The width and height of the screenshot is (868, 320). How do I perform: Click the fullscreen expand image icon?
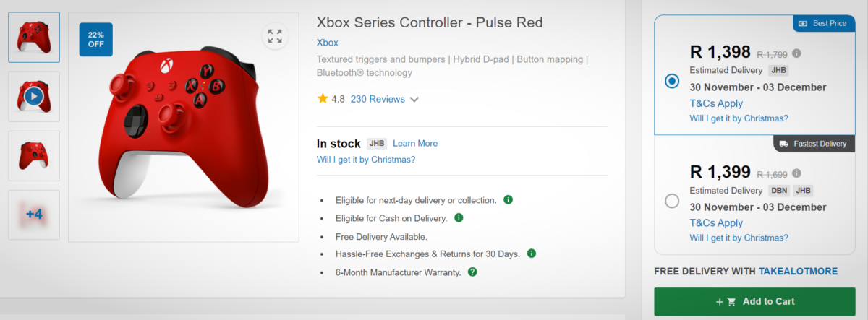click(275, 36)
